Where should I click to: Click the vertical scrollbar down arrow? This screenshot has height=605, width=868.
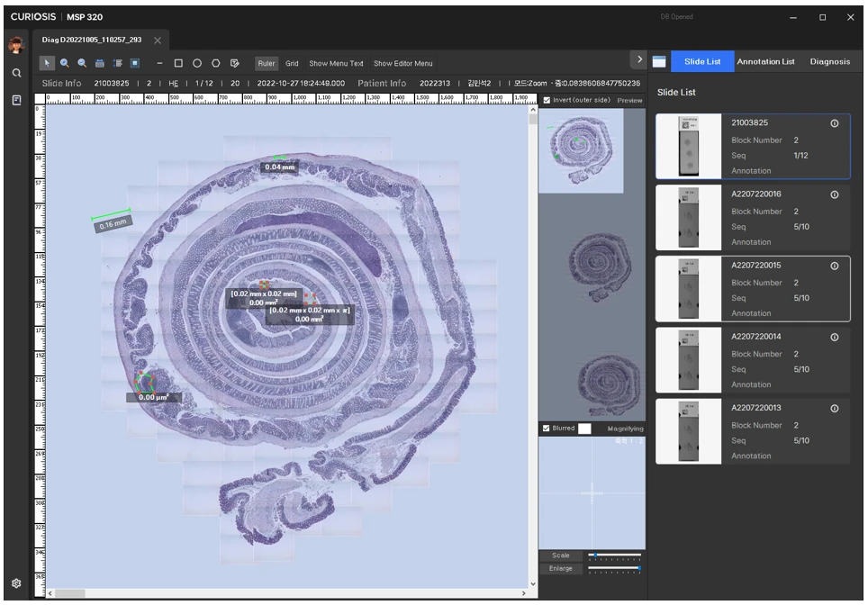point(533,584)
